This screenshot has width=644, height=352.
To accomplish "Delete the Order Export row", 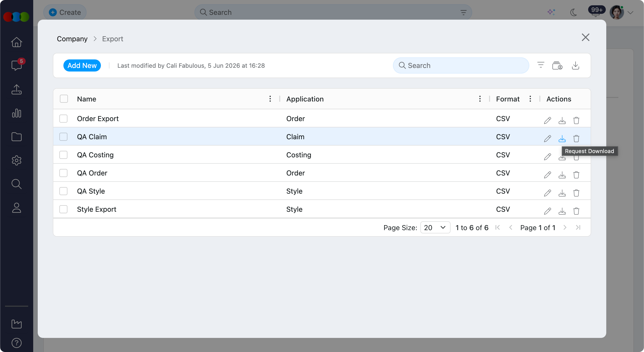I will point(576,120).
